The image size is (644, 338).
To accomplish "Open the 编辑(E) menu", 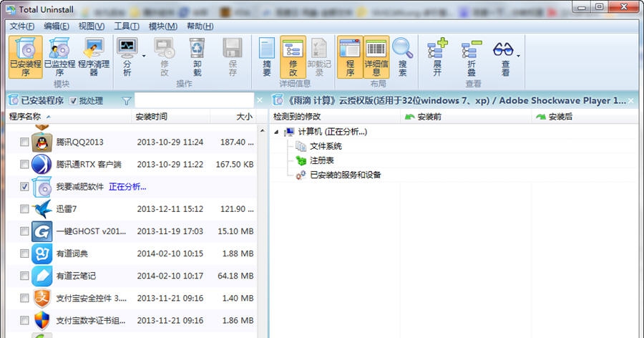I will 57,26.
